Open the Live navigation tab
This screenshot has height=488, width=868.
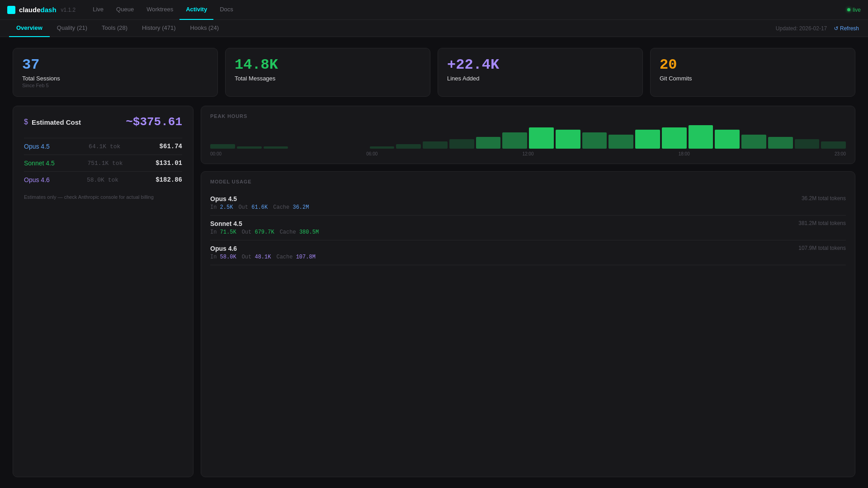pos(98,9)
